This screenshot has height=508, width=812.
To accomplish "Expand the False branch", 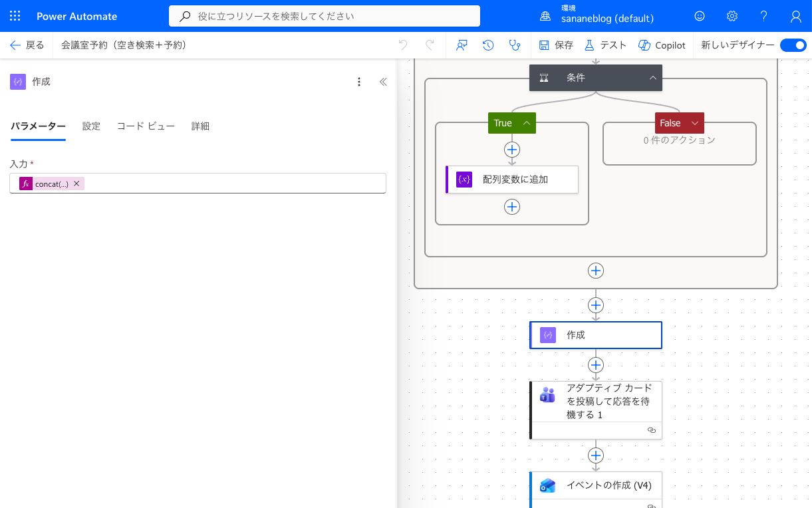I will 695,123.
